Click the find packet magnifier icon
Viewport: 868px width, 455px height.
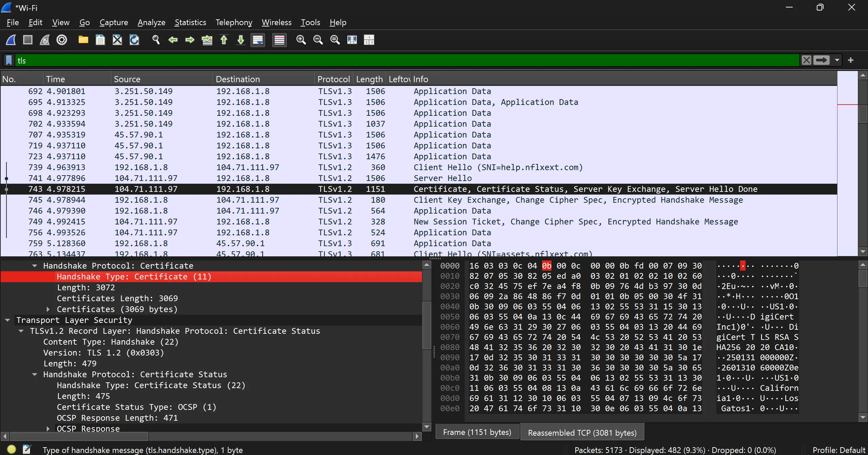pos(156,40)
